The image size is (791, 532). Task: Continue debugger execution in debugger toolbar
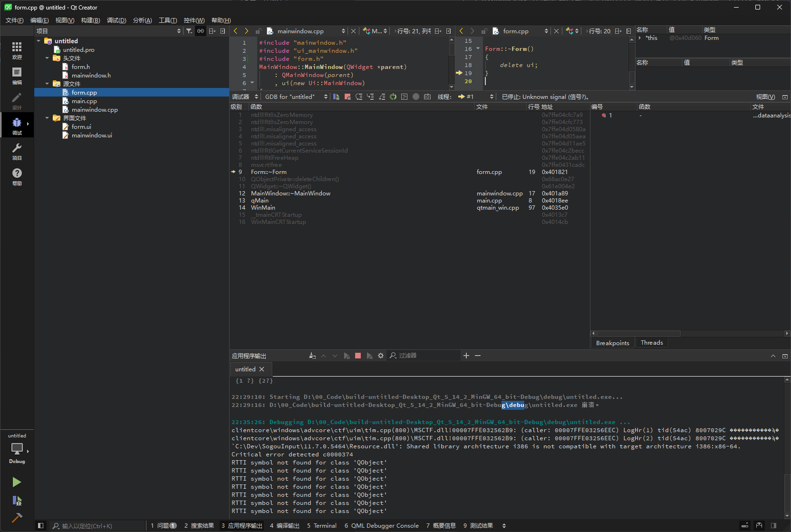[336, 97]
